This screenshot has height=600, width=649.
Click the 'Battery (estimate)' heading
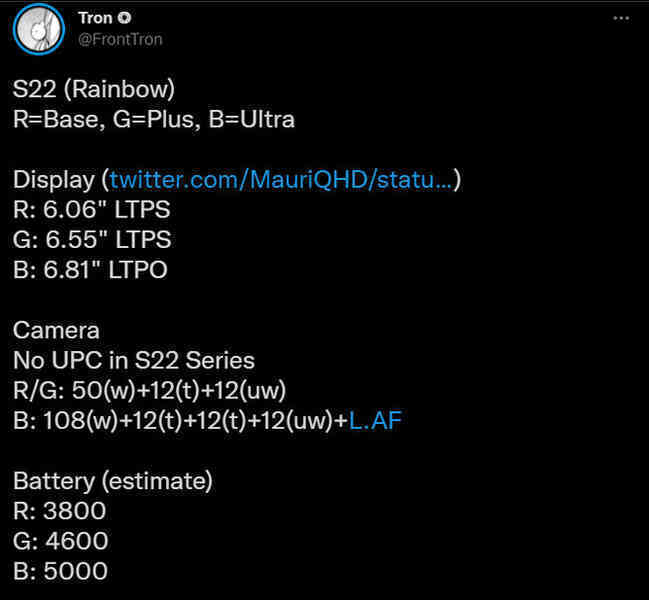pos(113,481)
